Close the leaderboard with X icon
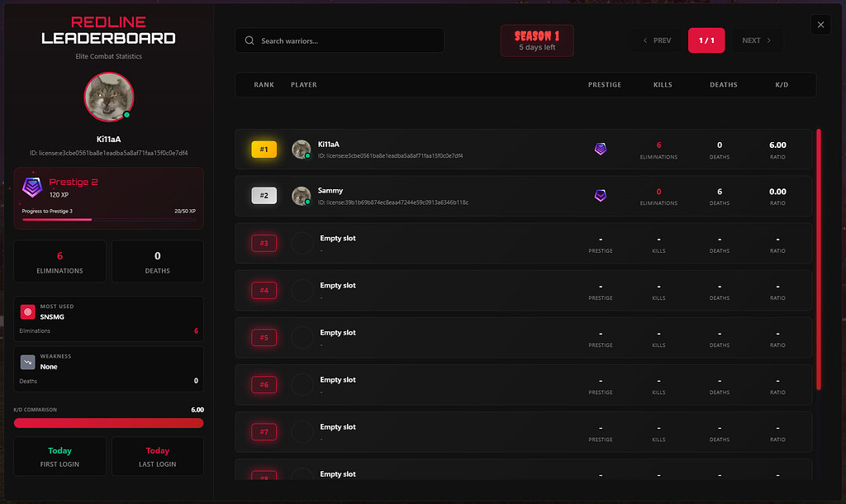This screenshot has width=846, height=504. [x=820, y=25]
